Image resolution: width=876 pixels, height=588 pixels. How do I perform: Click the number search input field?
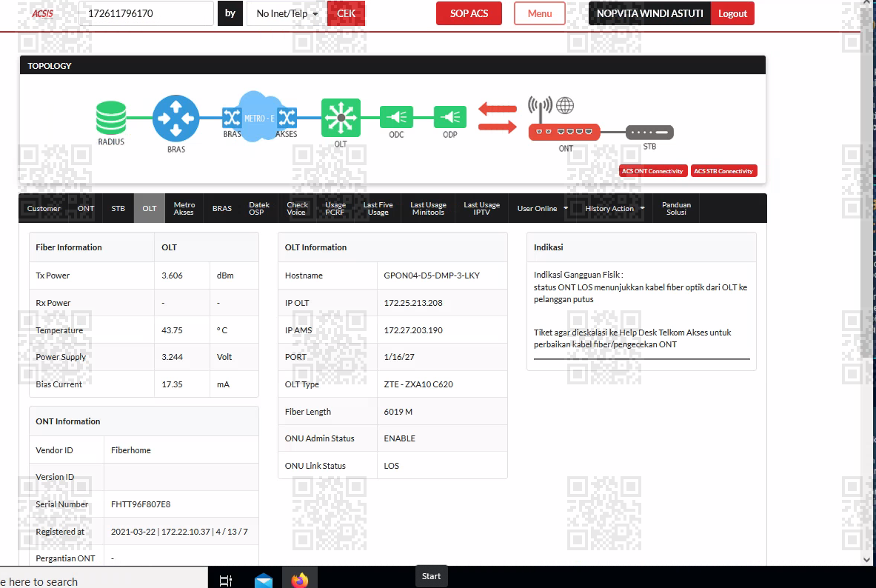pos(147,13)
